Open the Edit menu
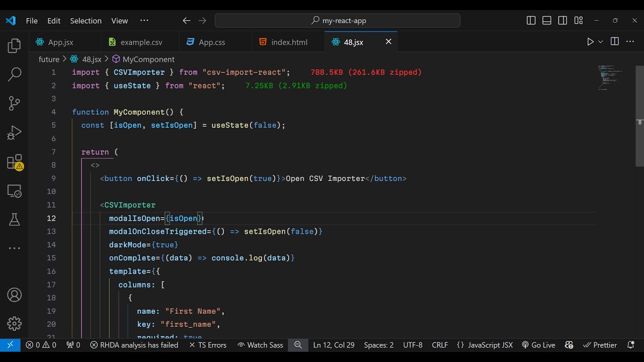Viewport: 644px width, 362px height. (54, 21)
